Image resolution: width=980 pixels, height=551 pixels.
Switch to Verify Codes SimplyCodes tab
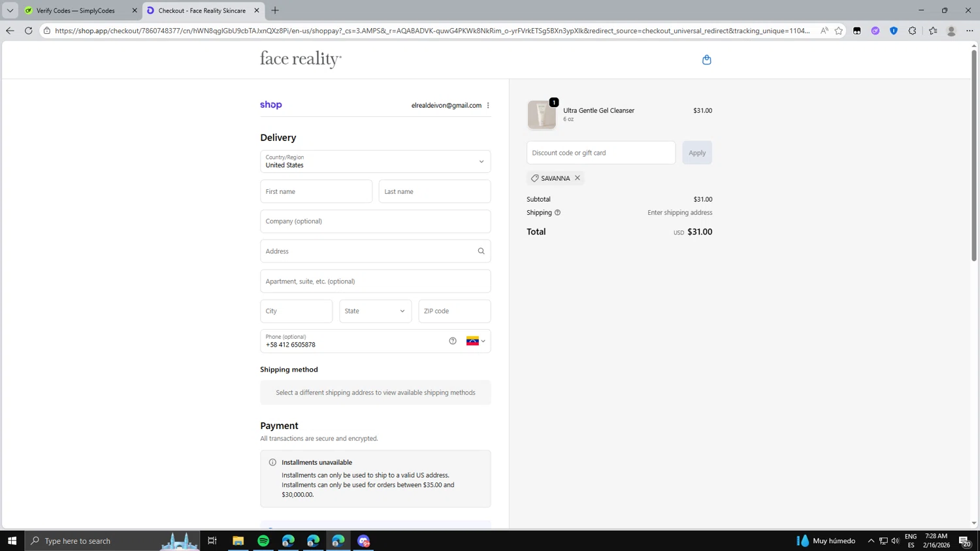75,10
